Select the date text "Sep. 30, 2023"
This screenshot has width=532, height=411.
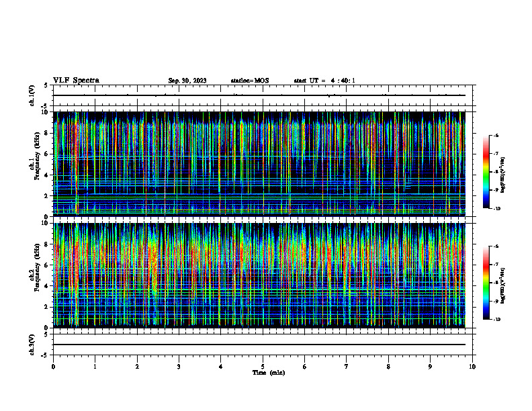tap(187, 81)
